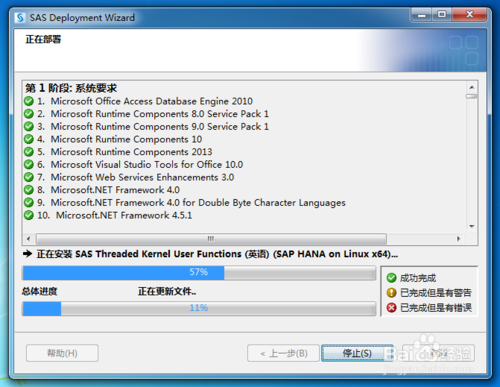Click the arrow icon before 正在安装 status line

pyautogui.click(x=27, y=254)
